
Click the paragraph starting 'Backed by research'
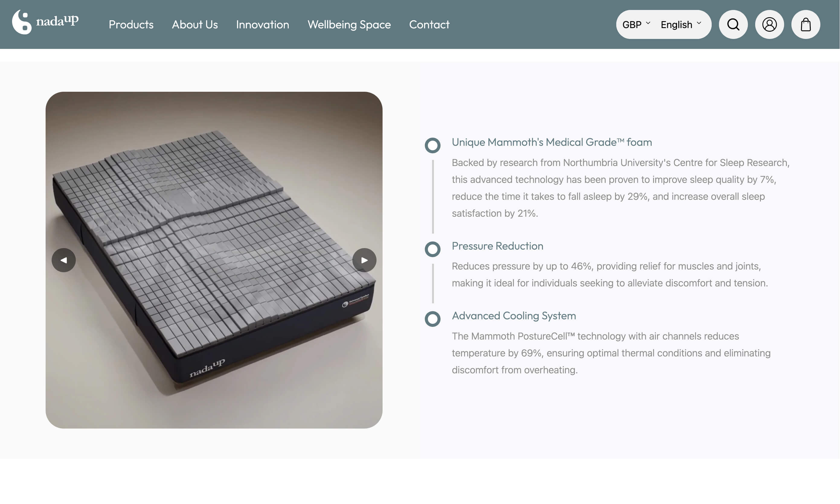(x=620, y=188)
